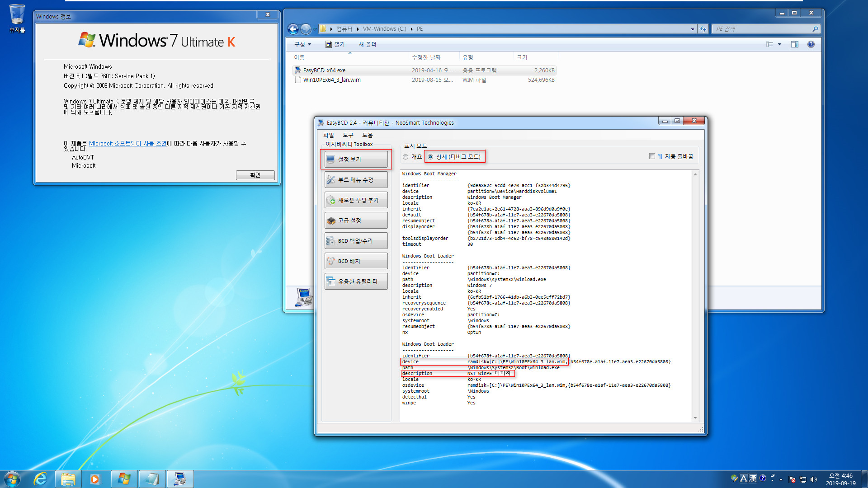Show hidden tray icons arrow
This screenshot has height=488, width=868.
click(x=781, y=479)
